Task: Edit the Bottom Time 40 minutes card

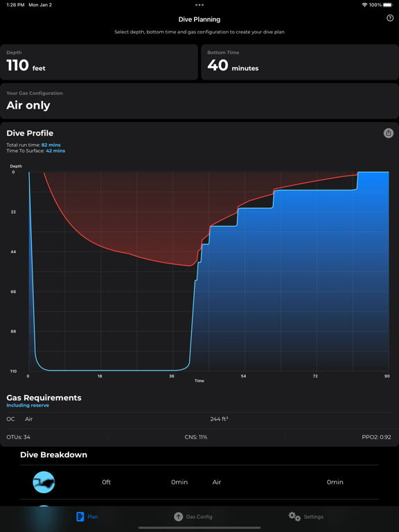Action: [300, 62]
